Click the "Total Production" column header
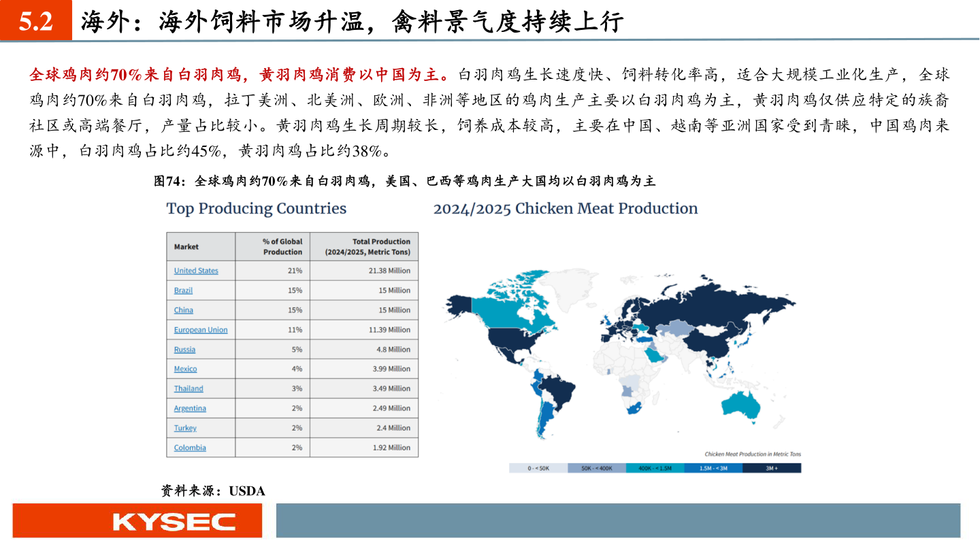The width and height of the screenshot is (980, 551). point(364,247)
